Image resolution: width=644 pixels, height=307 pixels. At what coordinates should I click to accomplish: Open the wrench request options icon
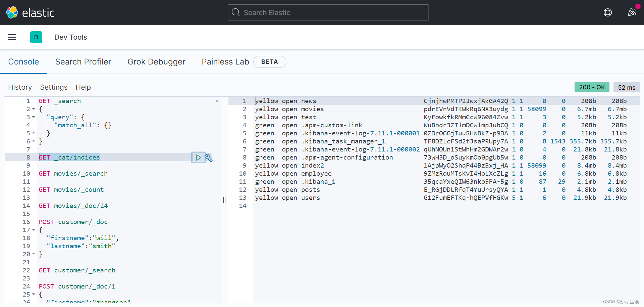(209, 158)
